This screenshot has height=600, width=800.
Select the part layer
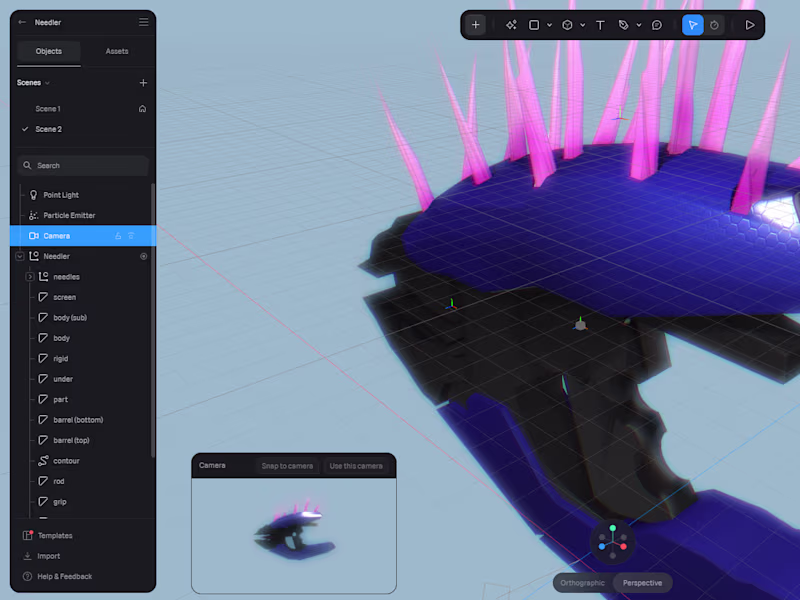(x=60, y=399)
